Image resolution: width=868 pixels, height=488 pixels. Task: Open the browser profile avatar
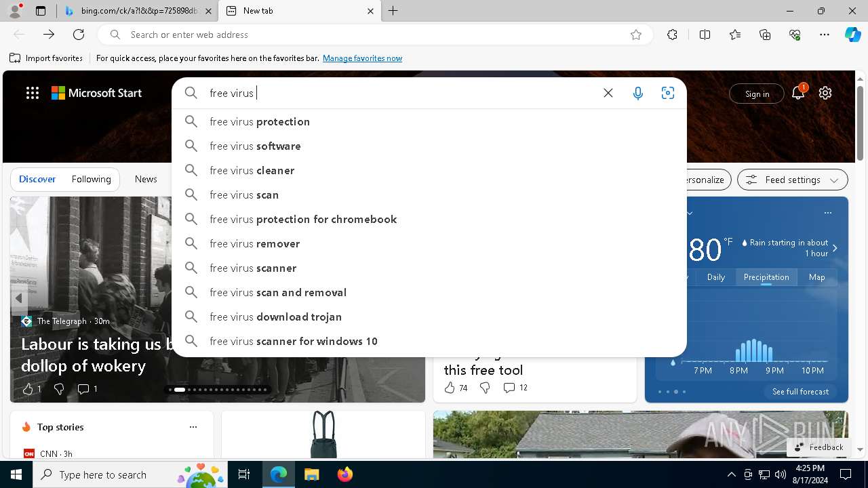(15, 11)
